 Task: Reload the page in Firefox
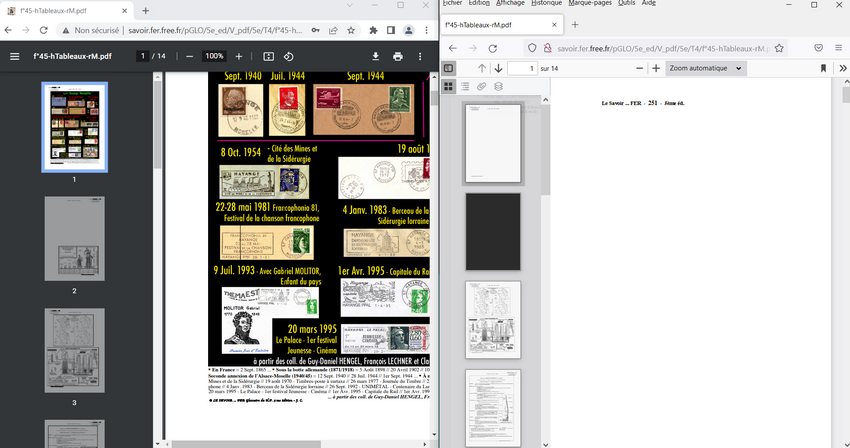coord(493,48)
